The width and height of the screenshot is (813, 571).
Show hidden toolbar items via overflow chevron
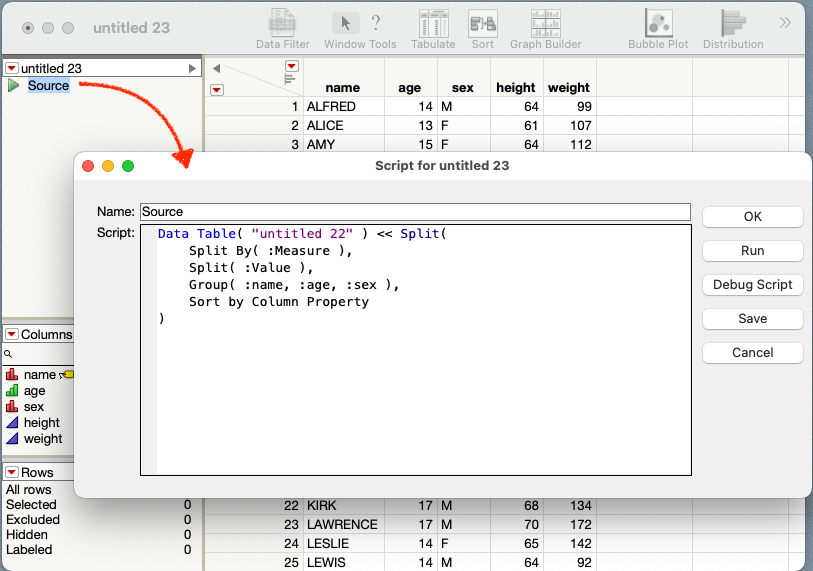pos(786,22)
